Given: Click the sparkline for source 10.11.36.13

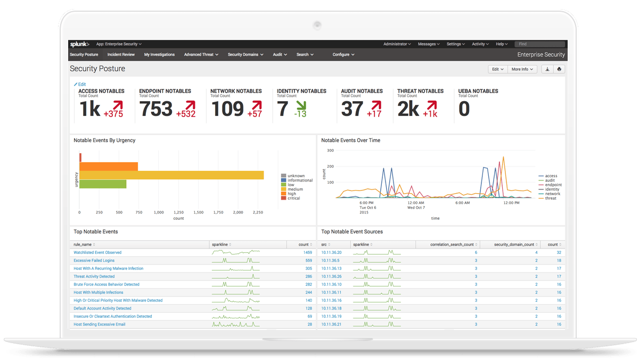Looking at the screenshot, I should click(x=377, y=268).
